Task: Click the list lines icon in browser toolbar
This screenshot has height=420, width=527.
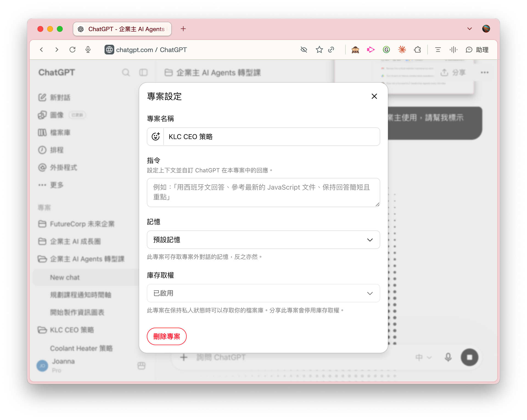Action: point(438,50)
